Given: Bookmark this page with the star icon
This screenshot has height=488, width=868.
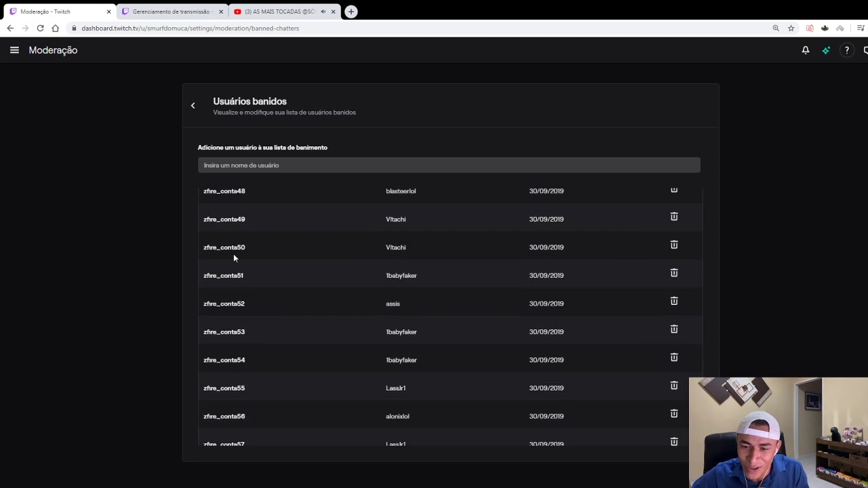Looking at the screenshot, I should 791,28.
